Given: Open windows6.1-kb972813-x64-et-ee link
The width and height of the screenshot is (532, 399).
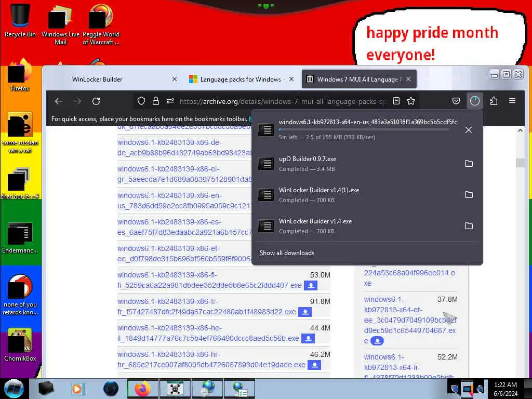Looking at the screenshot, I should point(410,320).
